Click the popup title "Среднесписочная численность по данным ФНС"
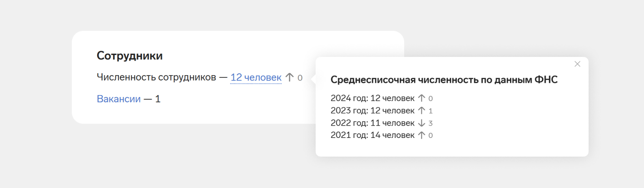The height and width of the screenshot is (188, 644). pyautogui.click(x=444, y=80)
